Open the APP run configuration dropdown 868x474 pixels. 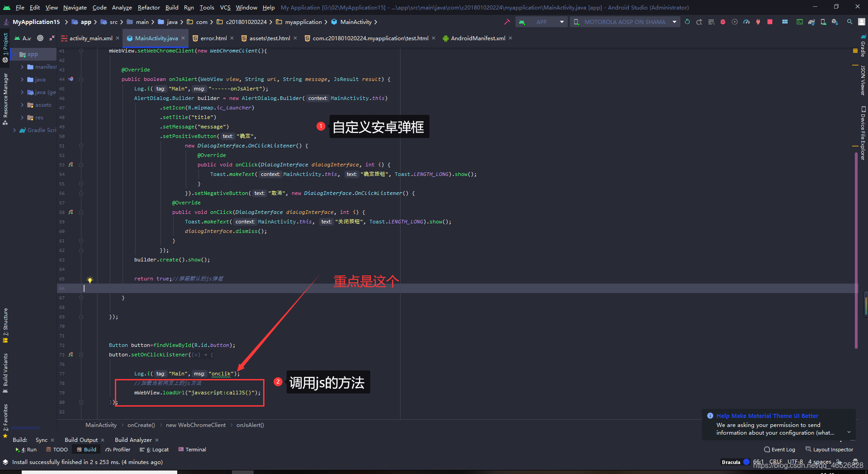tap(542, 22)
